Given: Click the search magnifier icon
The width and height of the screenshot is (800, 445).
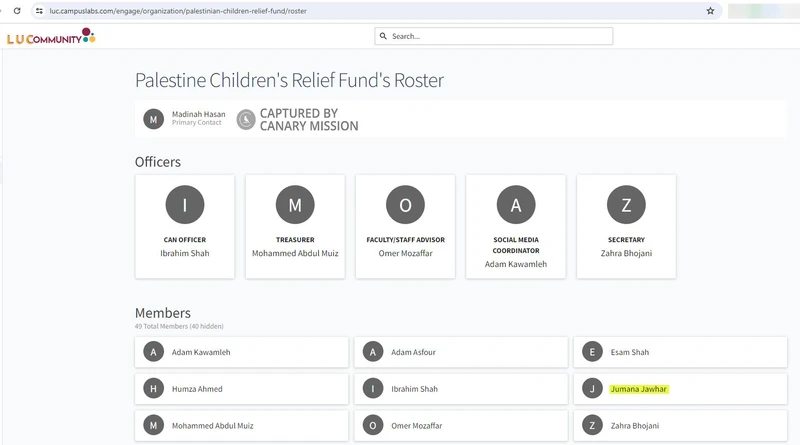Looking at the screenshot, I should click(x=383, y=36).
